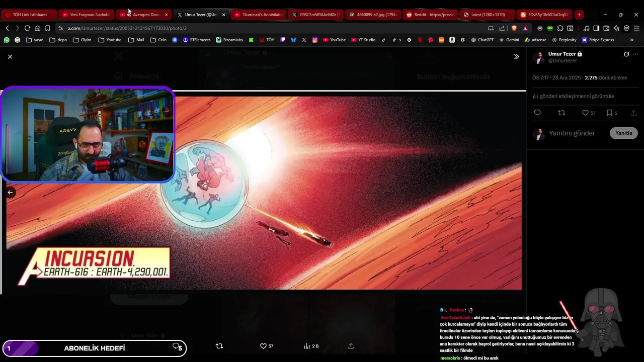Switch to the 'latest (1280×1370)' tab
This screenshot has width=644, height=362.
[x=488, y=15]
